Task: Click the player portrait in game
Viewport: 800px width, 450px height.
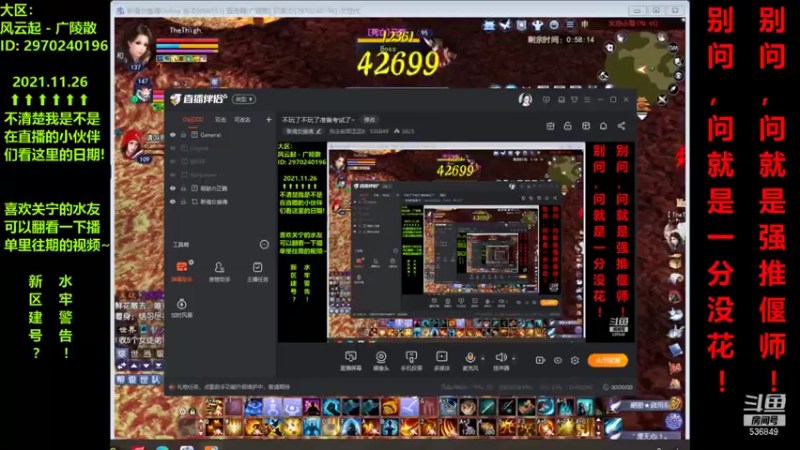Action: point(136,45)
